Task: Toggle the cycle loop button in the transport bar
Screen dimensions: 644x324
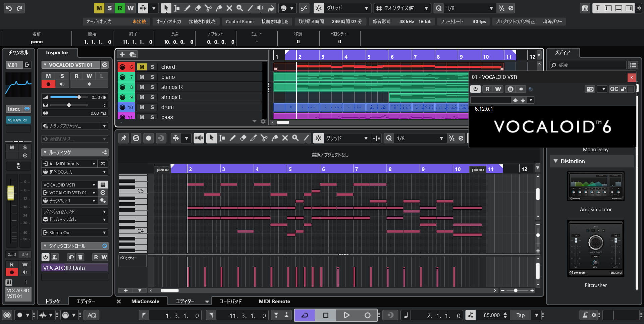Action: click(x=305, y=315)
